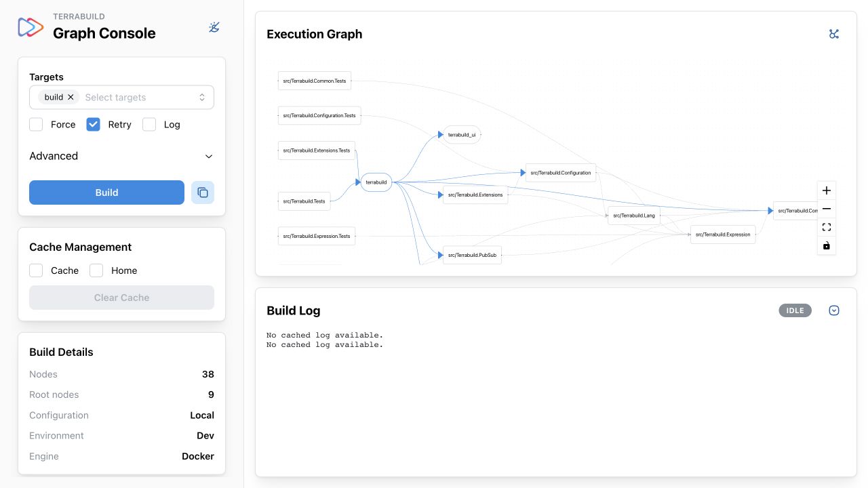Toggle the theme icon beside Graph Console
This screenshot has height=488, width=868.
(x=214, y=27)
